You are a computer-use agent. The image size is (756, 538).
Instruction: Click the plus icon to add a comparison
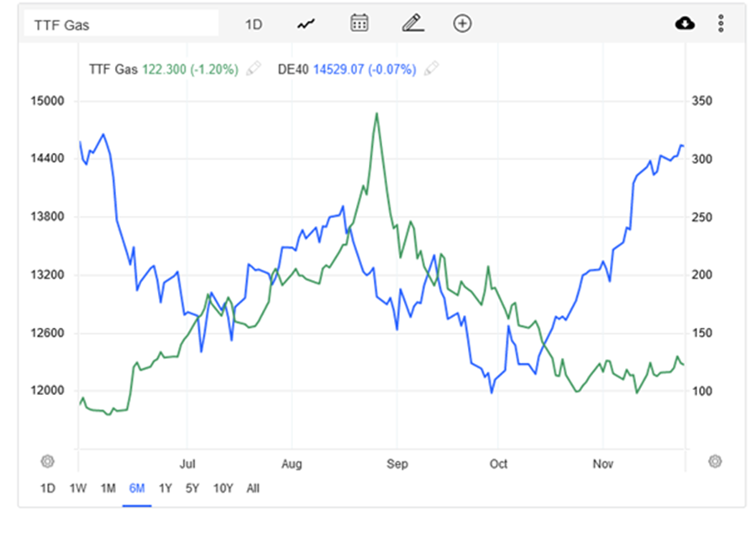click(462, 24)
